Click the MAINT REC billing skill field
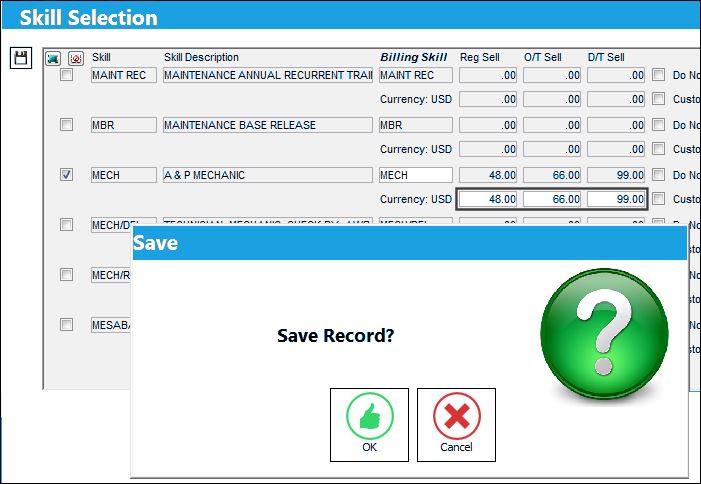Image resolution: width=701 pixels, height=484 pixels. coord(416,75)
